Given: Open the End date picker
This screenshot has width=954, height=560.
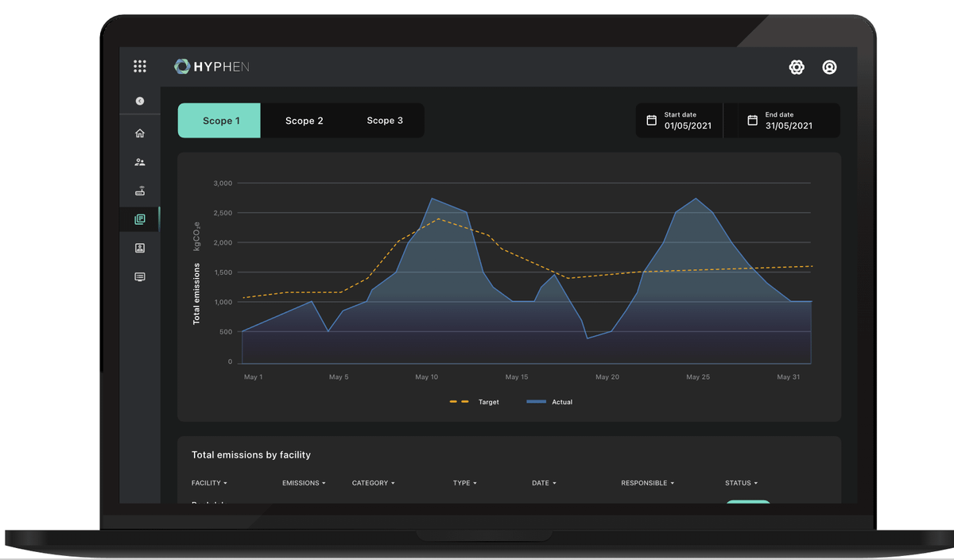Looking at the screenshot, I should 788,121.
